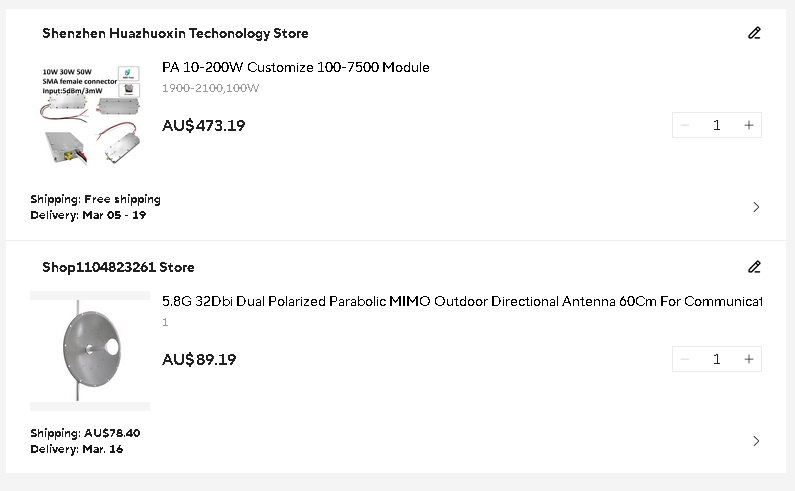Viewport: 795px width, 491px height.
Task: Click the AU$473.19 price
Action: [x=203, y=126]
